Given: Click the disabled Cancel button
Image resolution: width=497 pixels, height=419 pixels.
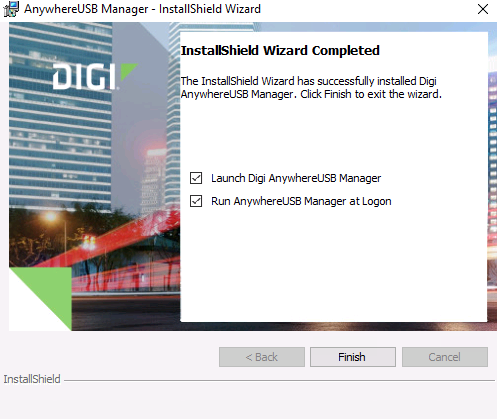Looking at the screenshot, I should coord(445,357).
